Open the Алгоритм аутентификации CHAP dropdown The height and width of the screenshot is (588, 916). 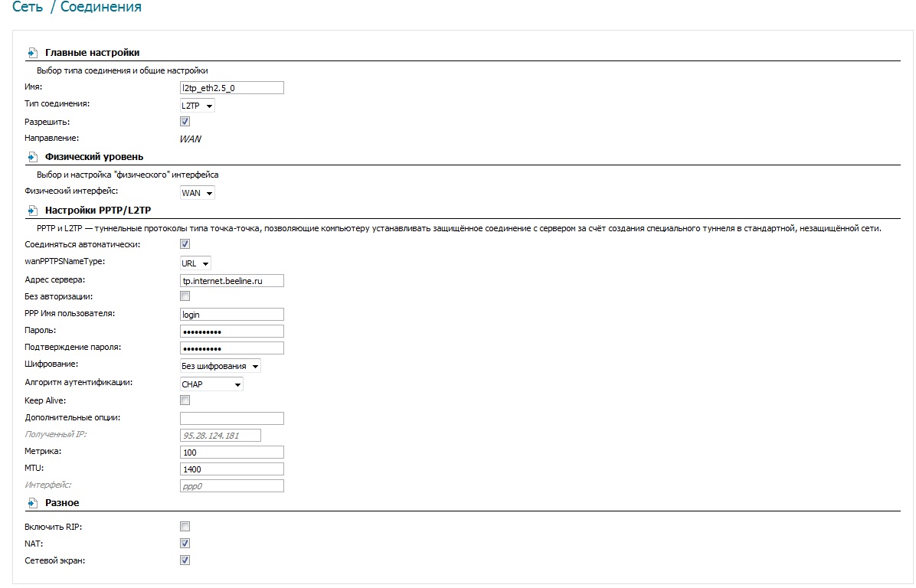pyautogui.click(x=211, y=384)
